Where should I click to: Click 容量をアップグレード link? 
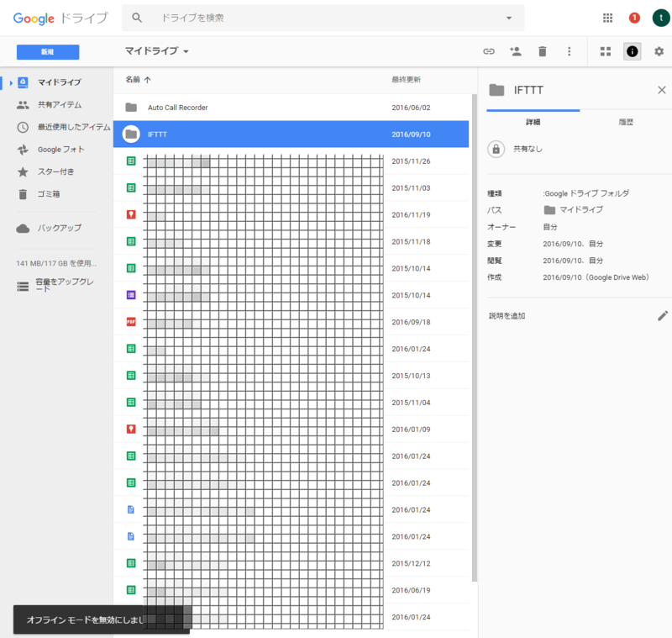pyautogui.click(x=65, y=285)
